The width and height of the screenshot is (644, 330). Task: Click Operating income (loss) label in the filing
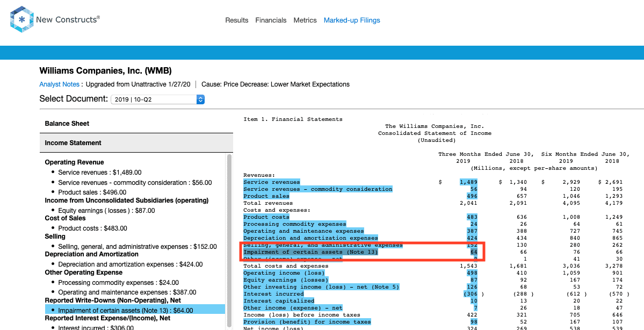(284, 273)
